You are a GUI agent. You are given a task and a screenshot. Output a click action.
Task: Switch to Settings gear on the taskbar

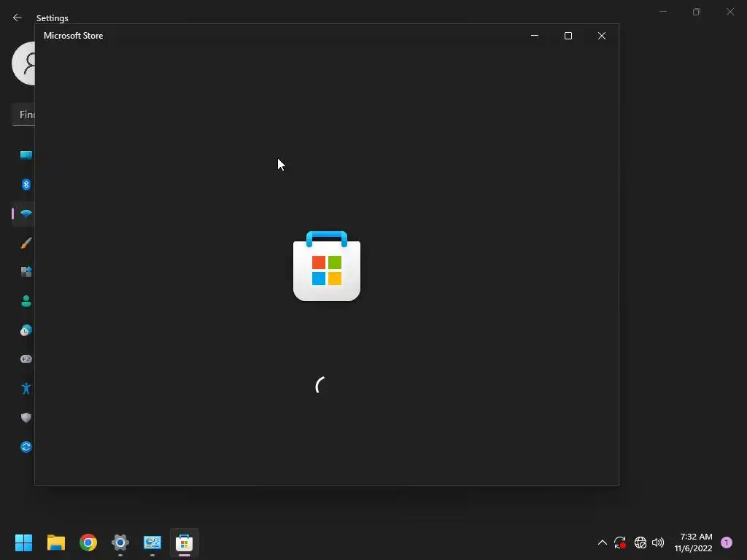point(120,542)
